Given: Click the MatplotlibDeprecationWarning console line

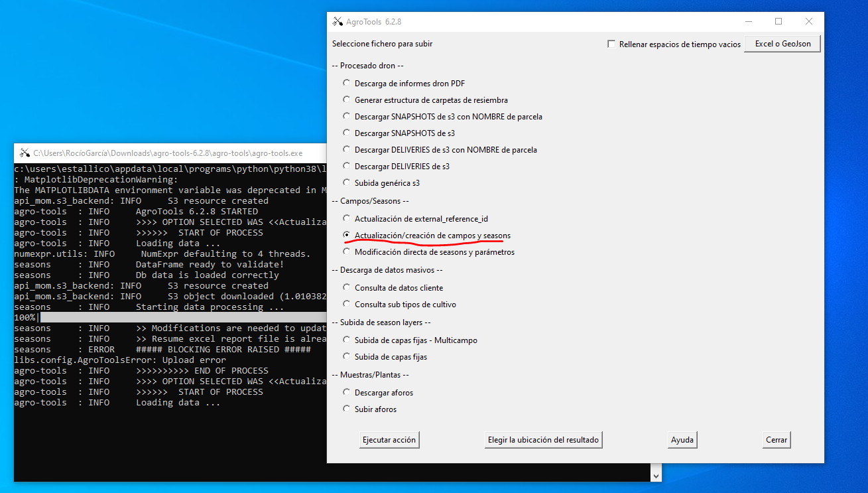Looking at the screenshot, I should (x=96, y=179).
